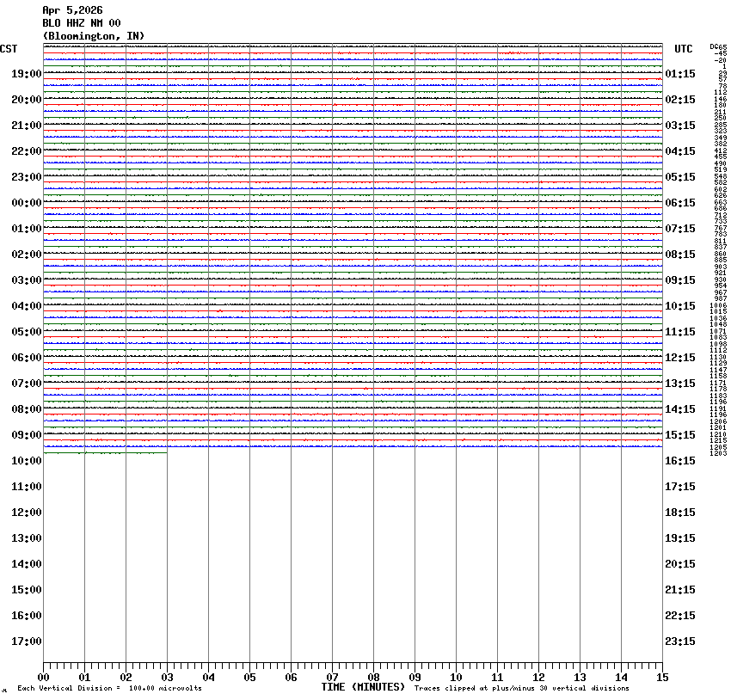Click the BLO HHZ NM 00 station label
This screenshot has width=731, height=700.
pyautogui.click(x=82, y=23)
